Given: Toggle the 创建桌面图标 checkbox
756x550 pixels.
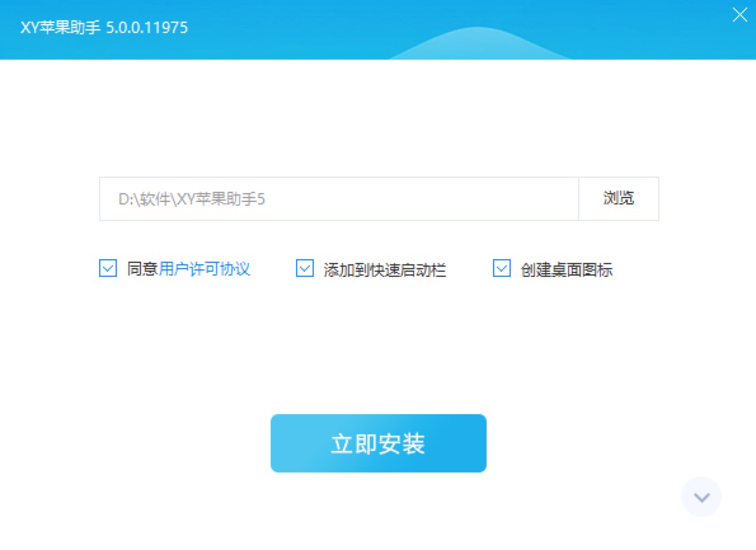Looking at the screenshot, I should coord(501,268).
